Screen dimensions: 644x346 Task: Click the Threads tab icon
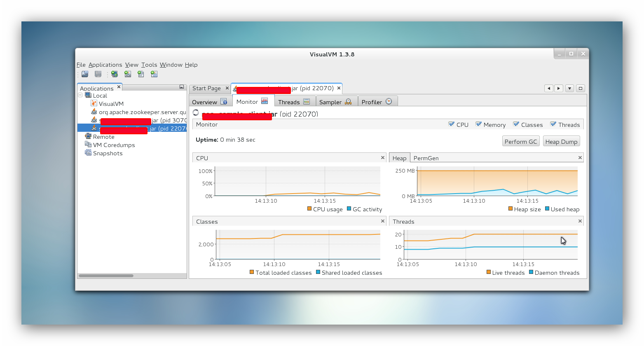tap(307, 101)
